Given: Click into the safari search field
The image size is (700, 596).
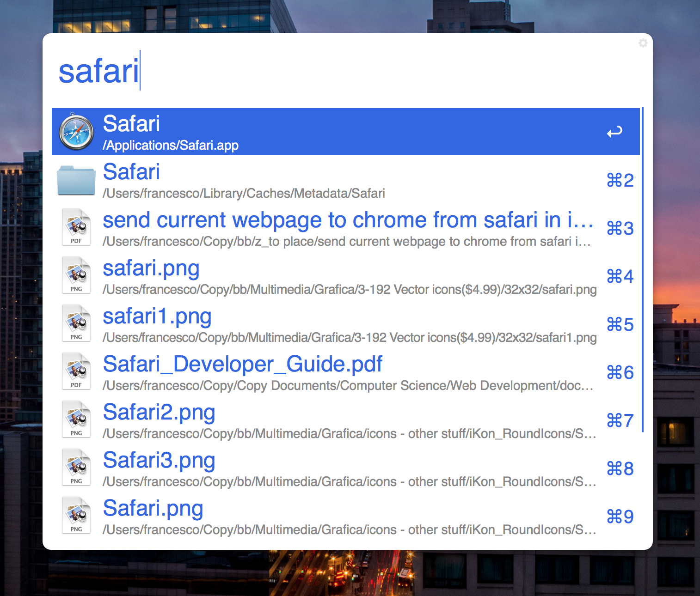Looking at the screenshot, I should [324, 72].
